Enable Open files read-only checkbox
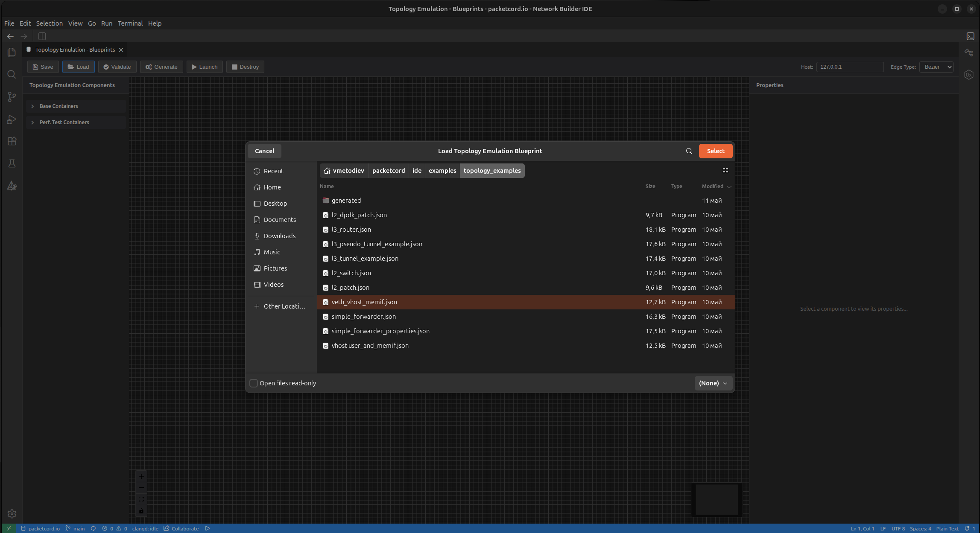This screenshot has width=980, height=533. [254, 383]
